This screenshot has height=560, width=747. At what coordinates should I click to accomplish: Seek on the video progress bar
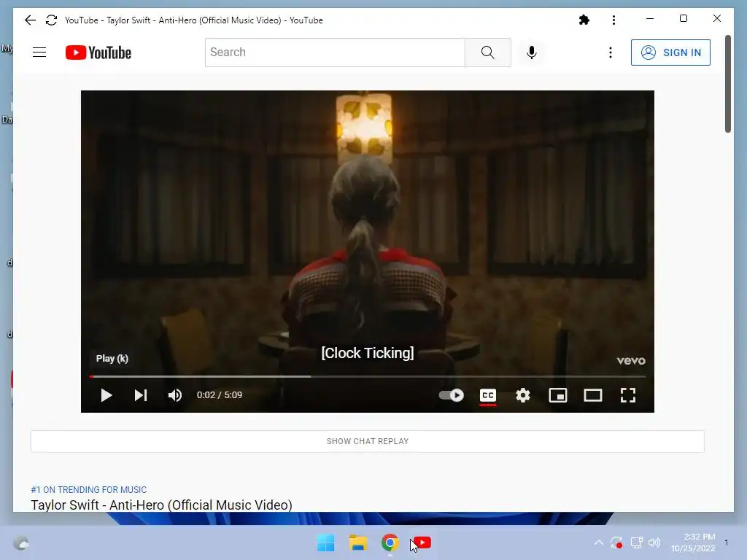coord(368,376)
